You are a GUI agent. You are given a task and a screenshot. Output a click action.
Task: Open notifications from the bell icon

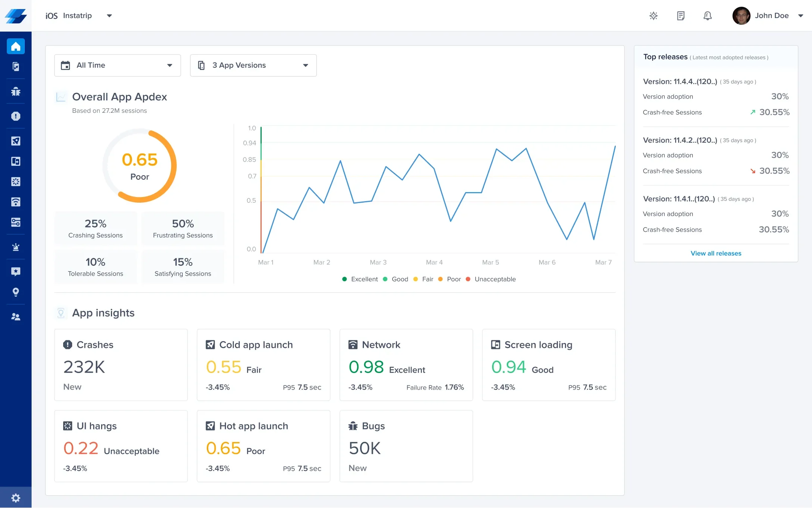pos(707,16)
